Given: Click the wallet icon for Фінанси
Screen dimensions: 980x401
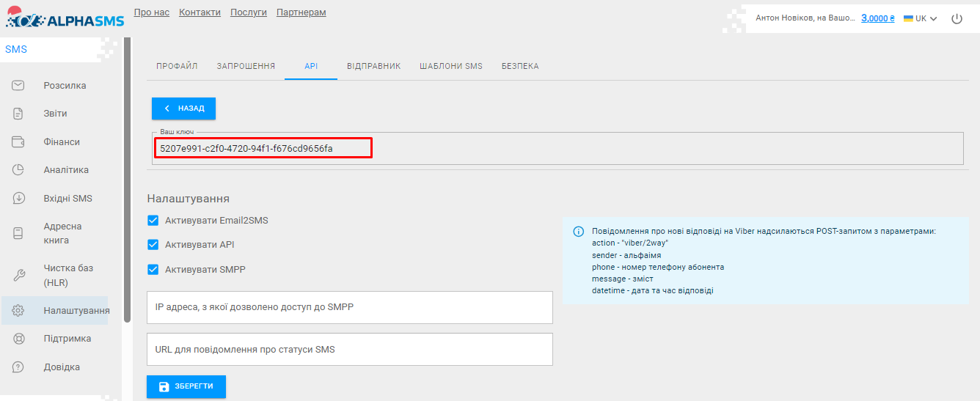Looking at the screenshot, I should 19,142.
